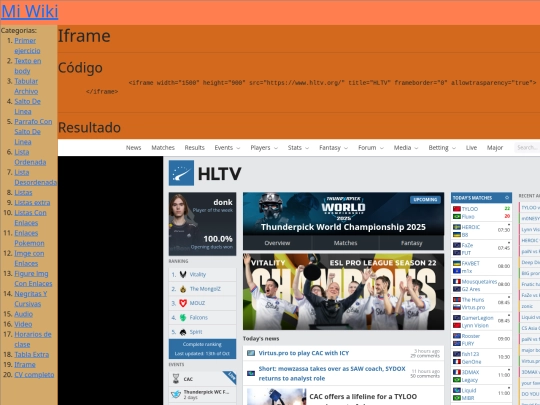Open CAC offers a lifeline for TYLOO article

pyautogui.click(x=363, y=397)
